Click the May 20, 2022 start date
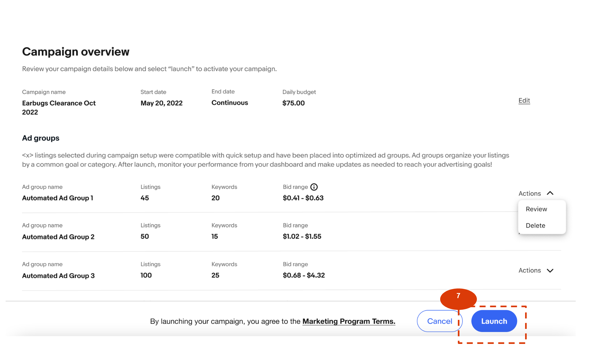The width and height of the screenshot is (606, 364). coord(162,103)
